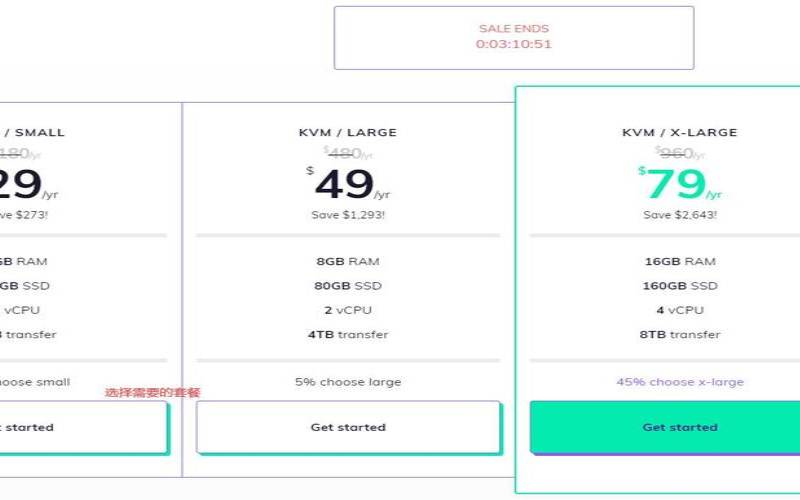Viewport: 800px width, 500px height.
Task: Click the KVM / SMALL plan title
Action: tap(35, 132)
